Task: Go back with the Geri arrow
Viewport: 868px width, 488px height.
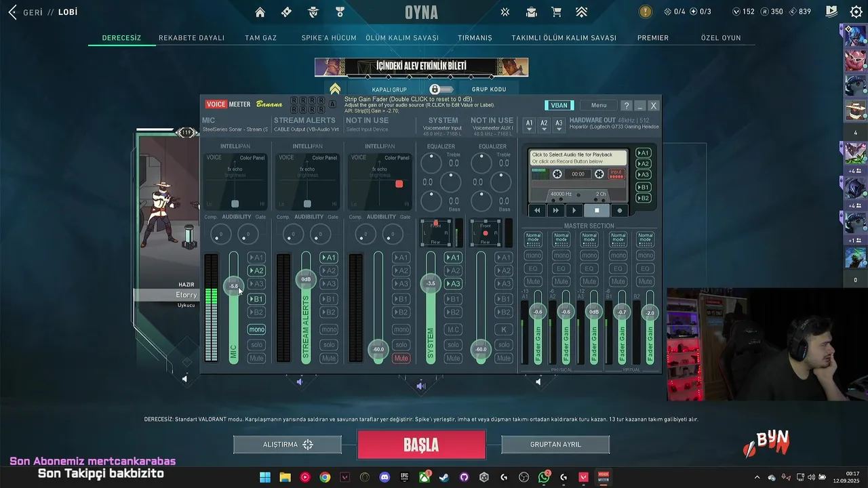Action: click(13, 12)
